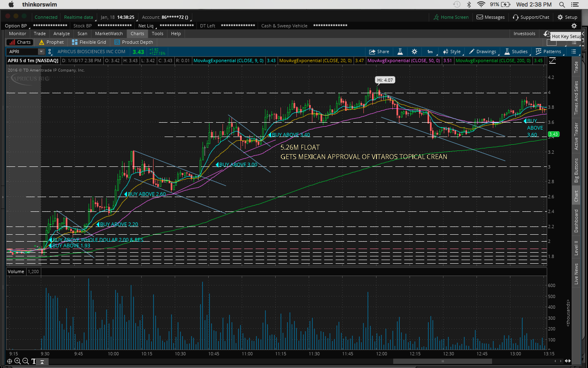Open the Messages button
Screen dimensions: 588x368
click(x=491, y=17)
